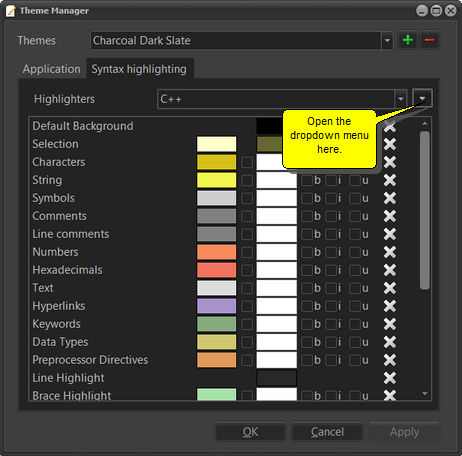462x456 pixels.
Task: Switch to the Application tab
Action: coord(52,69)
